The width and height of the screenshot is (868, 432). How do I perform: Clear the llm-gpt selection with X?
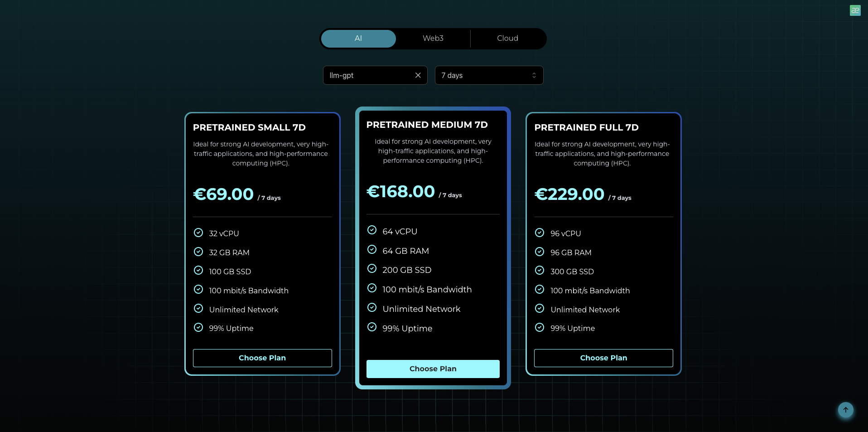418,75
